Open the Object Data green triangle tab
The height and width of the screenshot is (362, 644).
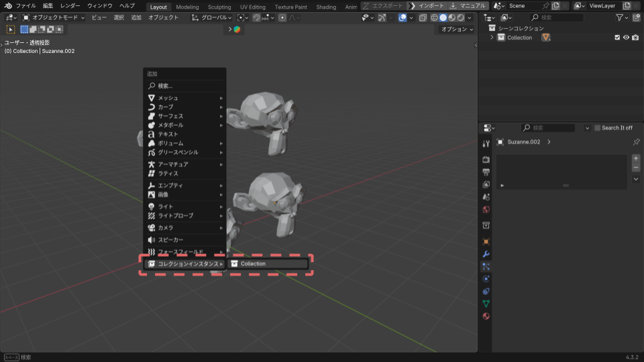[x=486, y=304]
